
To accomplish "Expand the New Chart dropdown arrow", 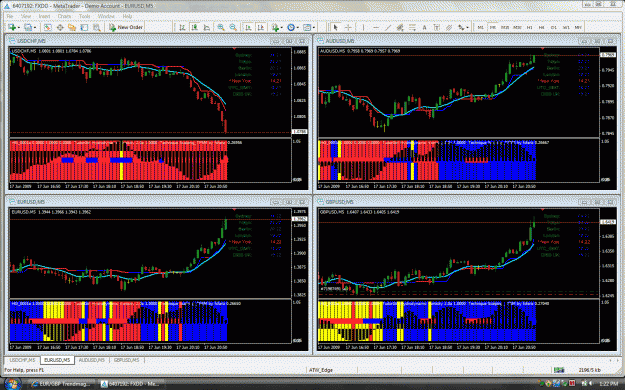I will click(x=19, y=28).
